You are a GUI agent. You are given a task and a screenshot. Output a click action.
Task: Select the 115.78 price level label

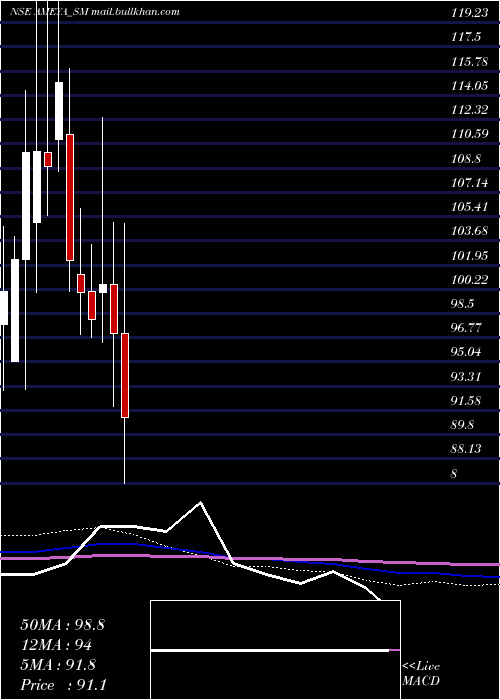469,62
